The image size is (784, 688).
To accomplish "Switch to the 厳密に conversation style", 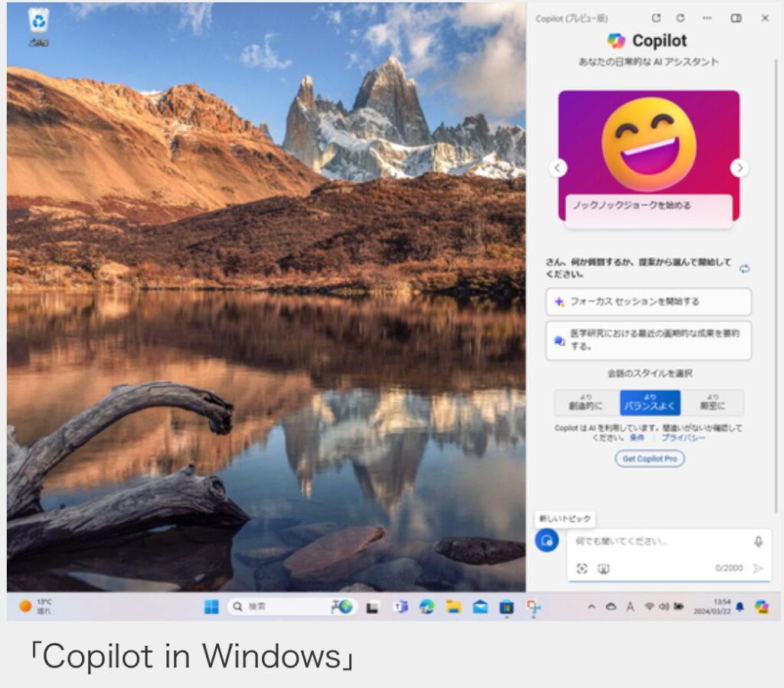I will click(712, 403).
